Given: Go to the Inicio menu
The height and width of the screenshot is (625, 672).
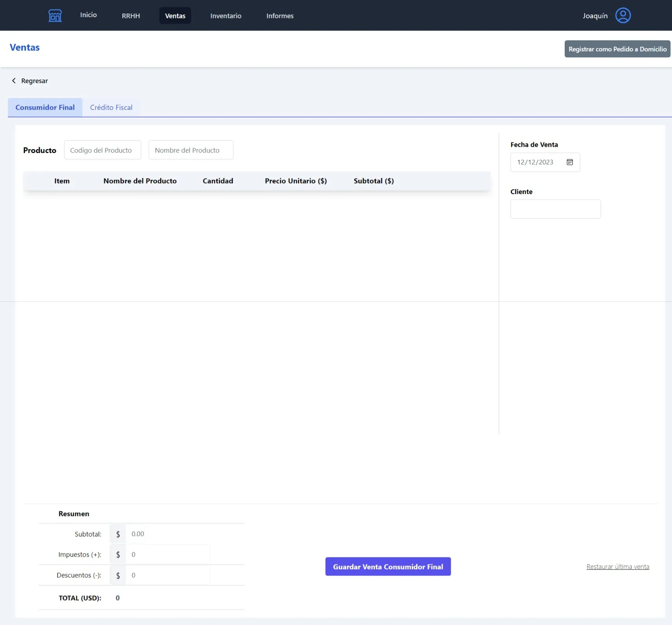Looking at the screenshot, I should tap(89, 15).
